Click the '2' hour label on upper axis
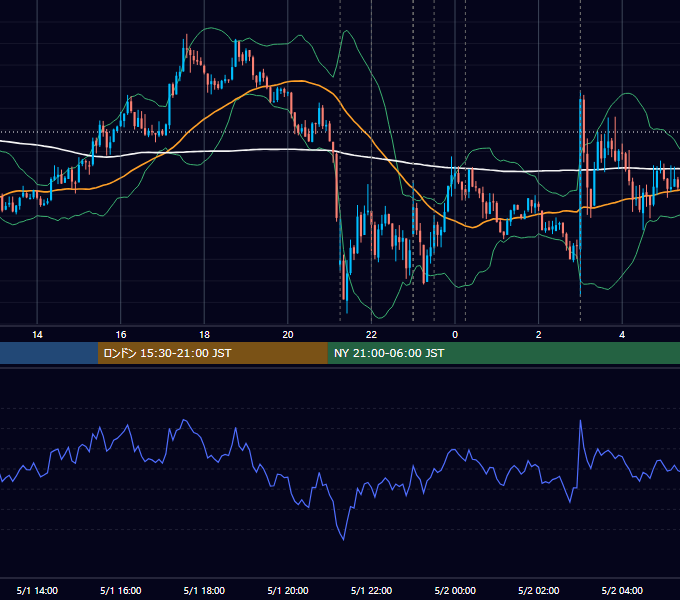This screenshot has width=680, height=600. point(539,335)
